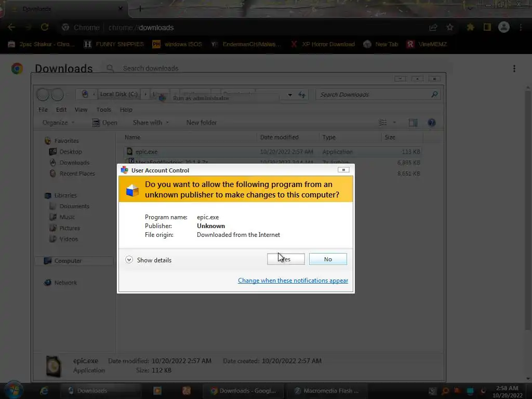Open view options dropdown arrow in Explorer
532x399 pixels.
[x=394, y=123]
